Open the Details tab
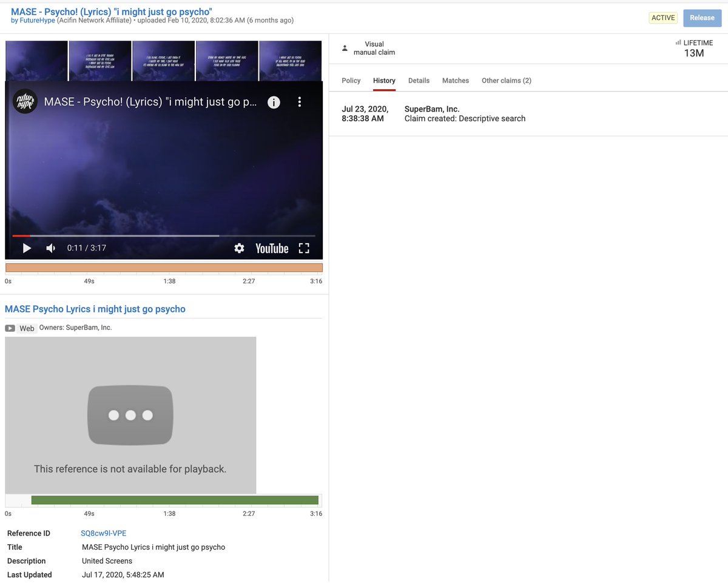Image resolution: width=728 pixels, height=583 pixels. click(x=419, y=81)
